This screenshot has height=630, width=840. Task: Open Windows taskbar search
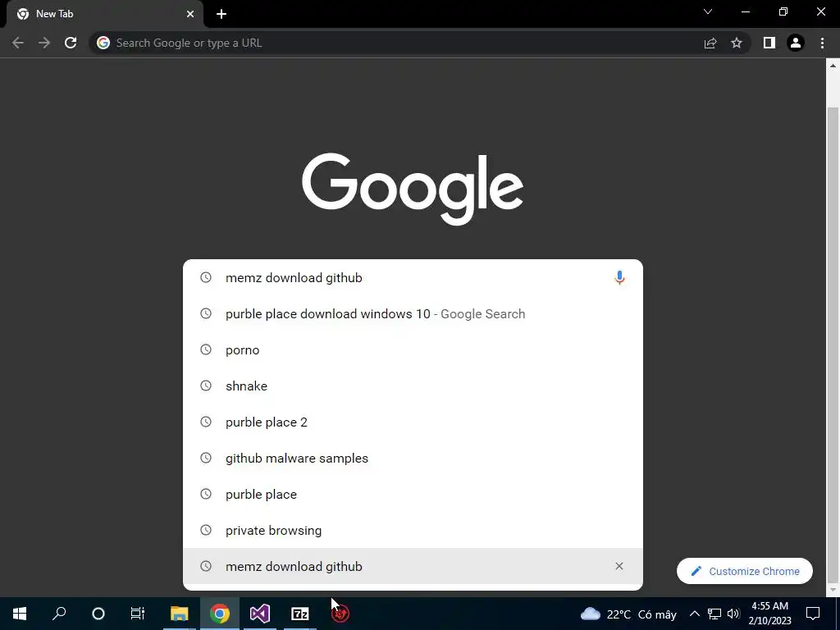(x=59, y=614)
